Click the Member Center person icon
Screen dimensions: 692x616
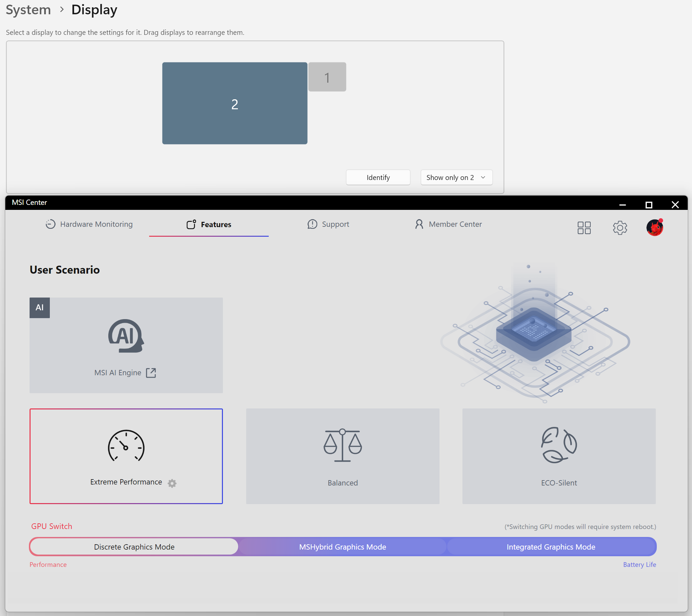(419, 224)
